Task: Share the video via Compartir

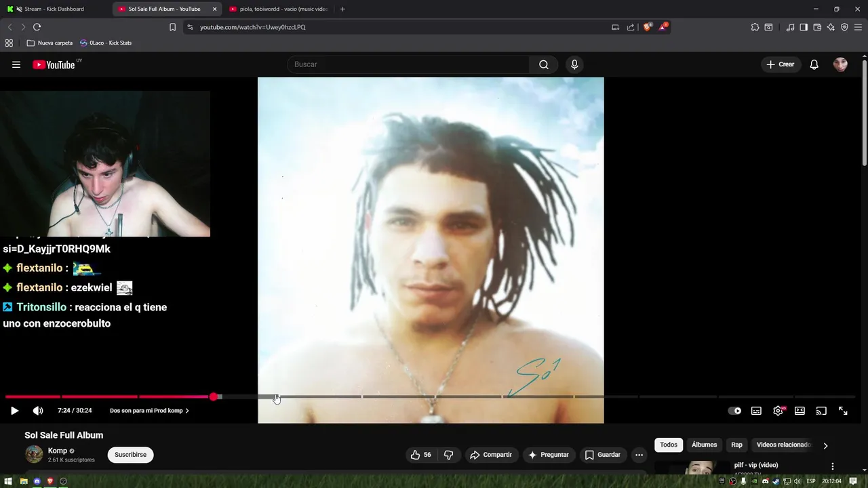Action: 490,455
